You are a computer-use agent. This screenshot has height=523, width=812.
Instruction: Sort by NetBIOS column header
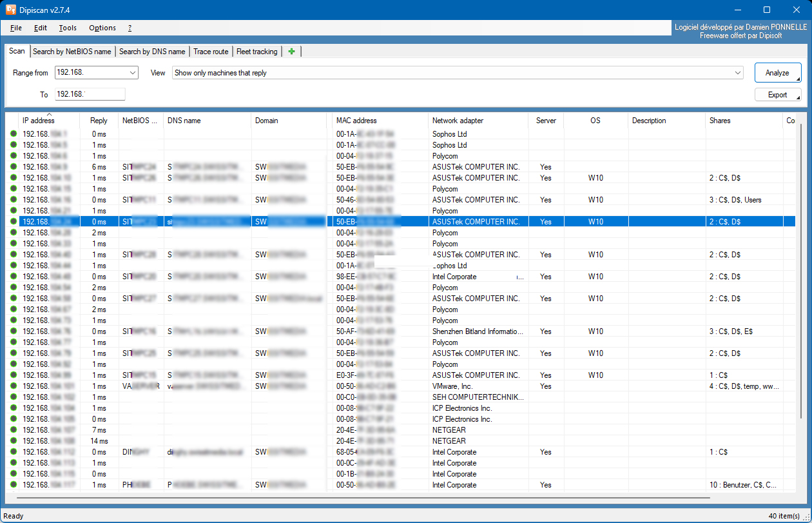pos(140,121)
